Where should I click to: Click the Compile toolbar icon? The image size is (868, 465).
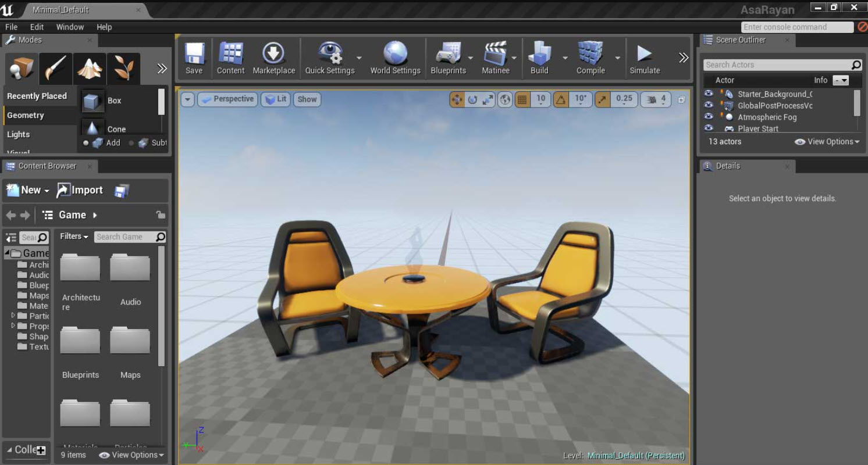(590, 58)
